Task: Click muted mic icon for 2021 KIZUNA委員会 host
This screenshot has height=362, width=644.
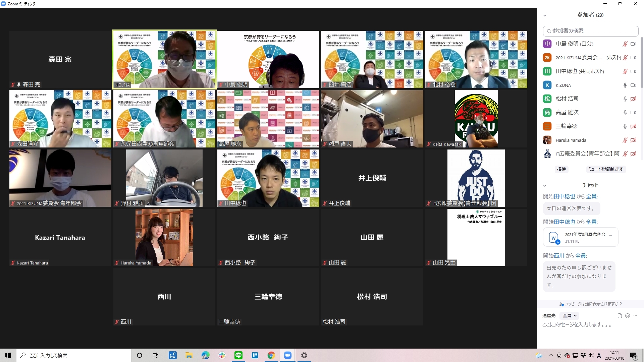Action: point(625,58)
